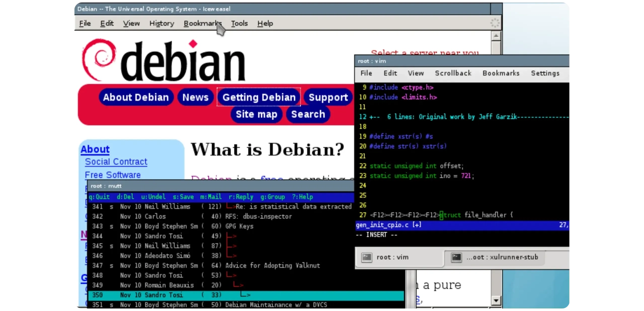Open the About link in Debian sidebar
Viewport: 644px width, 311px height.
click(x=95, y=149)
